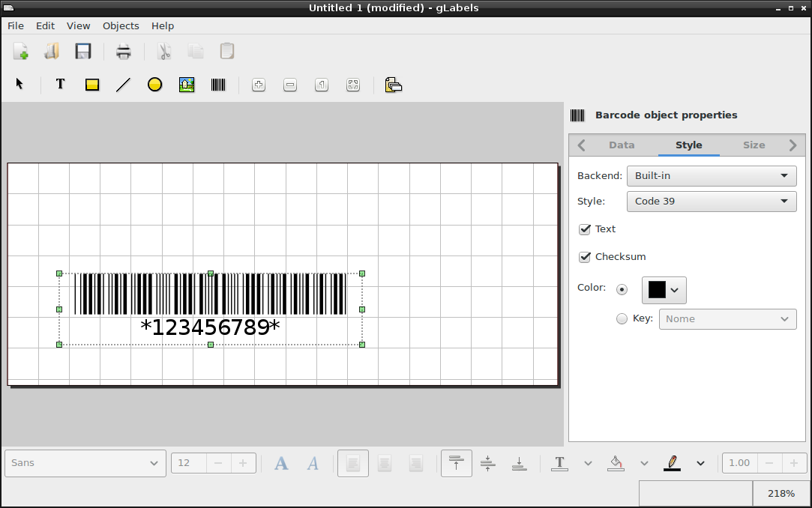Click the font size 12 field
Screen dimensions: 812x508
[189, 463]
